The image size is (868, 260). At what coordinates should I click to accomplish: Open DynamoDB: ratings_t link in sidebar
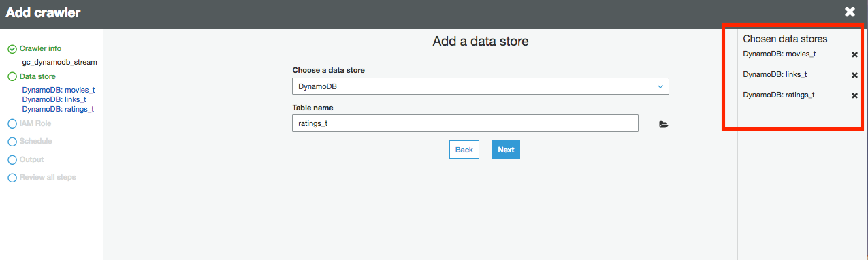[58, 109]
